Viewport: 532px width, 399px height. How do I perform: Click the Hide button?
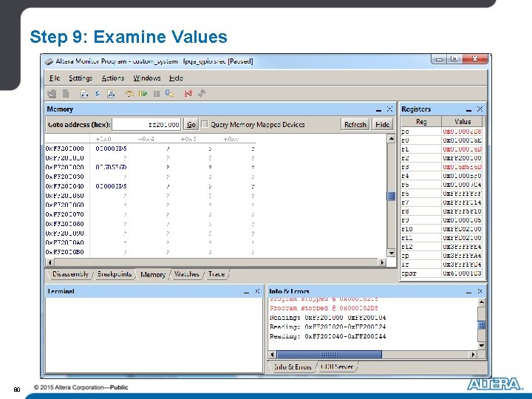click(x=383, y=125)
